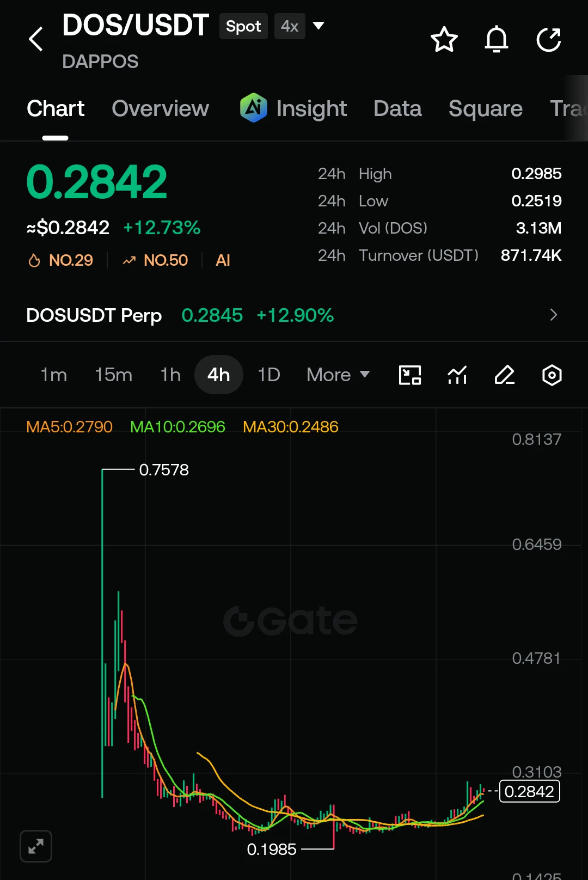Open the drawing tools pencil icon
The width and height of the screenshot is (588, 880).
[505, 375]
